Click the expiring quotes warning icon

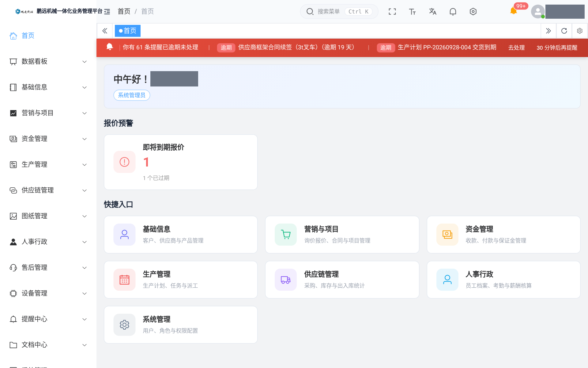tap(124, 162)
